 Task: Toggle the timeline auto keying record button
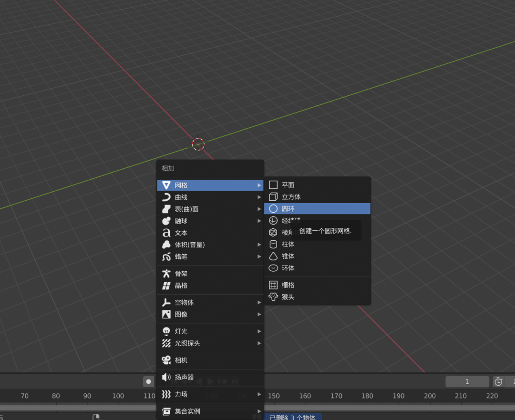148,381
